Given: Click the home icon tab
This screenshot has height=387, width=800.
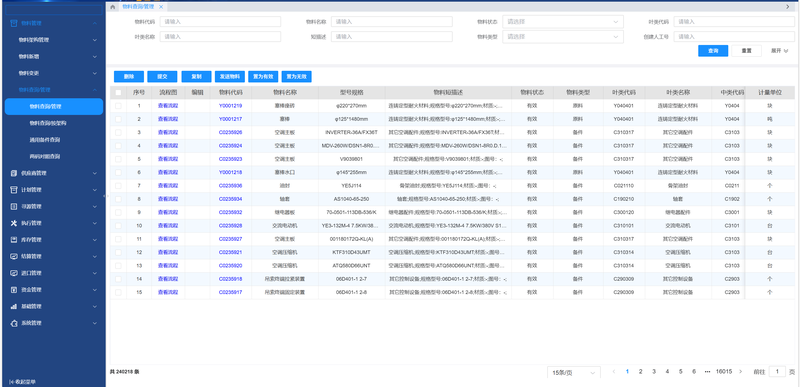Looking at the screenshot, I should click(112, 7).
